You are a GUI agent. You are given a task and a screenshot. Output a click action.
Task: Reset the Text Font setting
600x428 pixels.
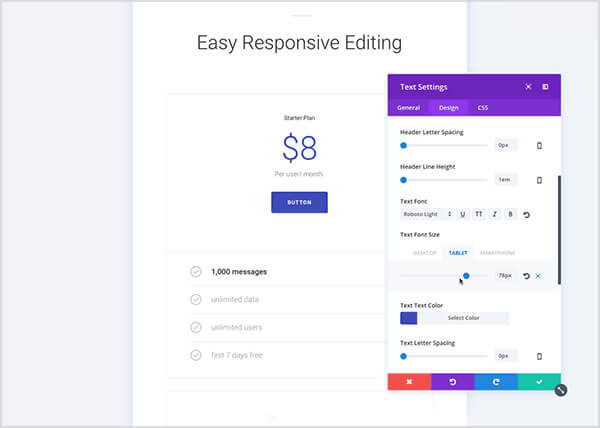(x=526, y=215)
